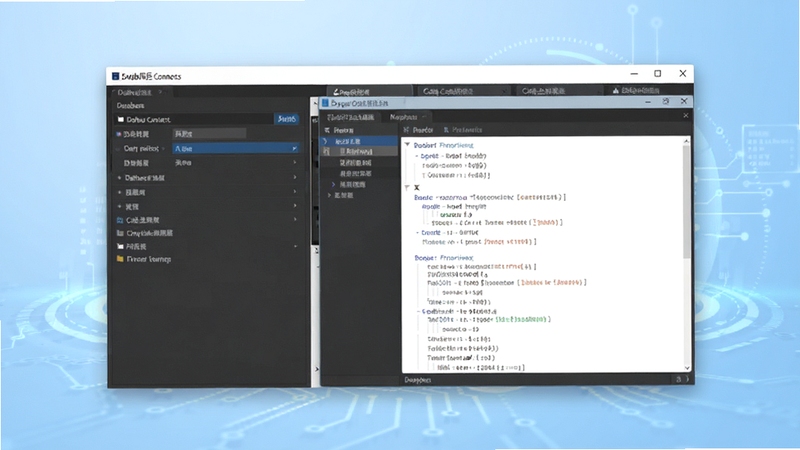Select the first tab inside the inner window
The image size is (800, 450).
click(x=351, y=117)
